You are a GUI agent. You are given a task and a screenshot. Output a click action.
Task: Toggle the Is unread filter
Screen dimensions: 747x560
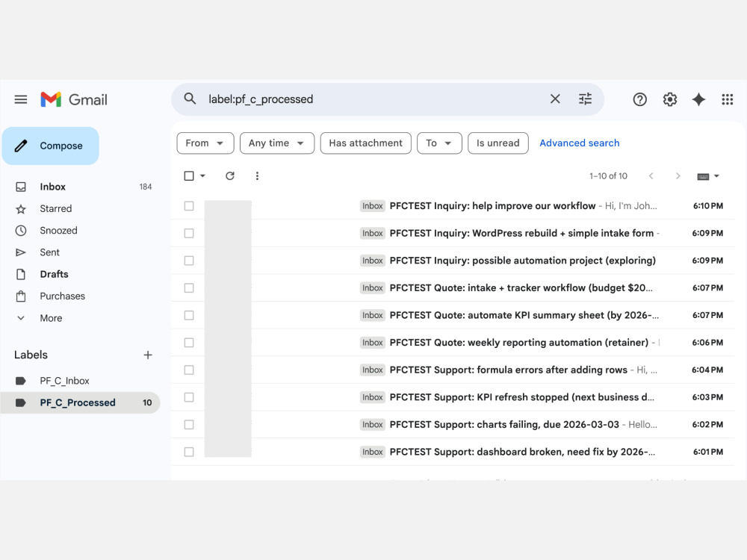coord(498,143)
